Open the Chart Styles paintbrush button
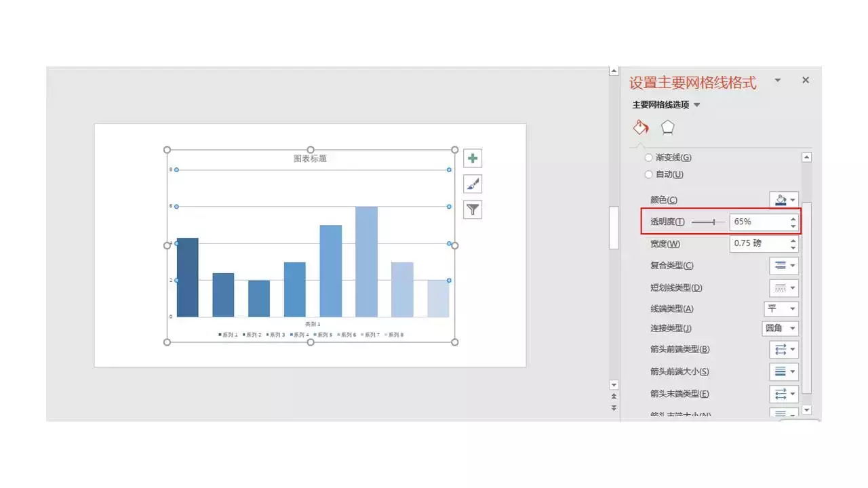The height and width of the screenshot is (488, 868). (x=473, y=184)
